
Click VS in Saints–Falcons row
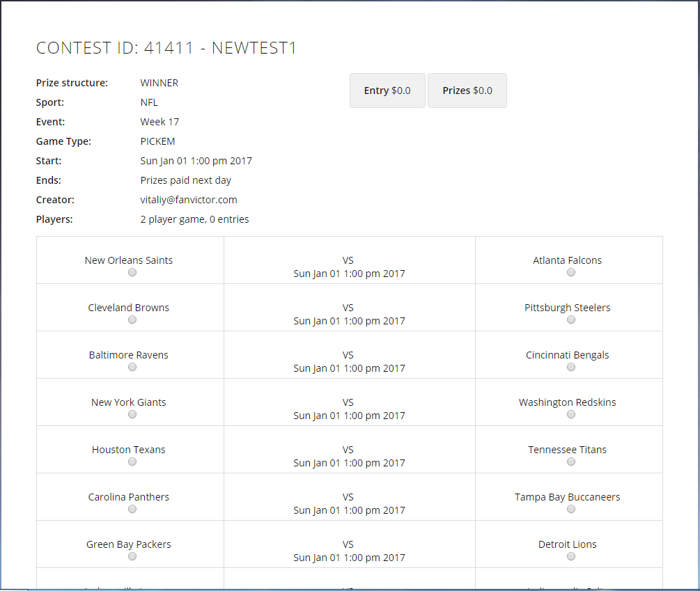(348, 260)
